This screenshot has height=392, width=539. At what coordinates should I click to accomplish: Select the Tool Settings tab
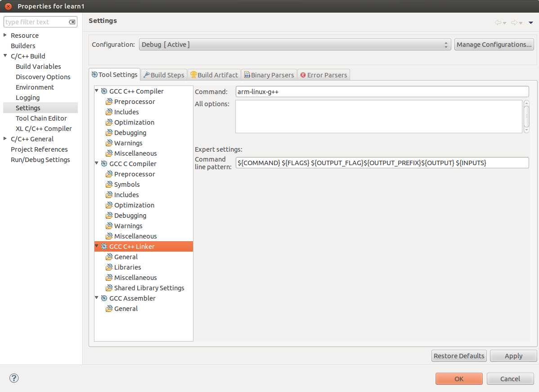(114, 75)
